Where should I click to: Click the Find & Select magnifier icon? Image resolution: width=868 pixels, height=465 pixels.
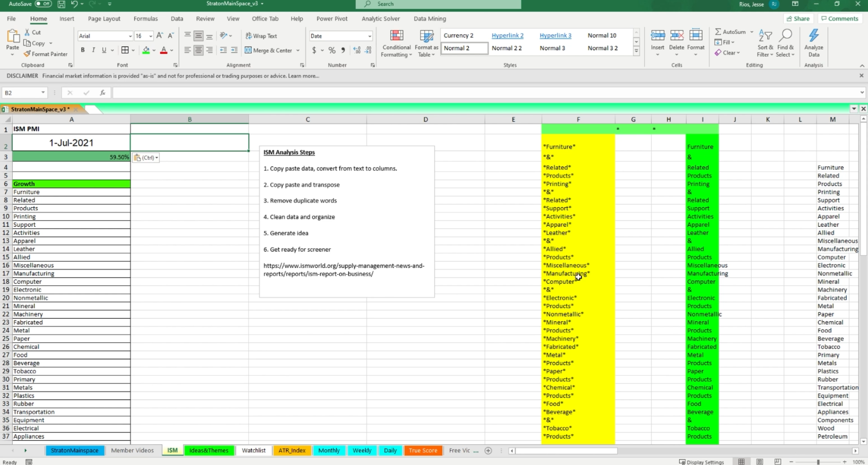click(x=786, y=36)
